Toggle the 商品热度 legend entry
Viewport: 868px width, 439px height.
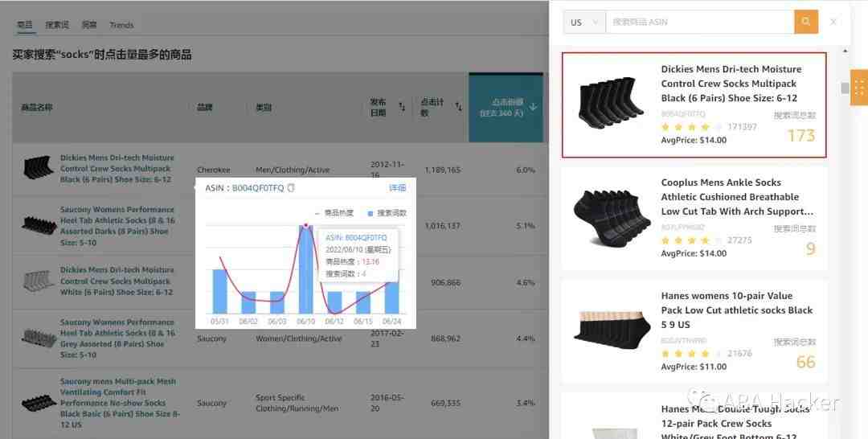click(x=334, y=212)
